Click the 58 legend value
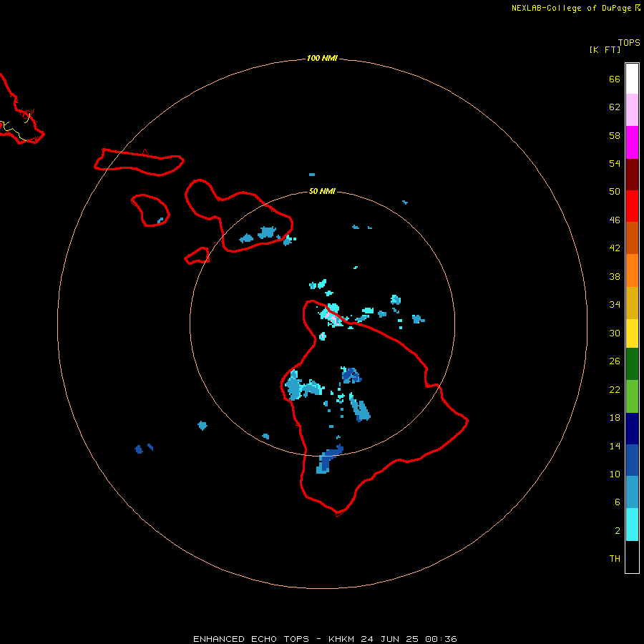 [x=615, y=135]
